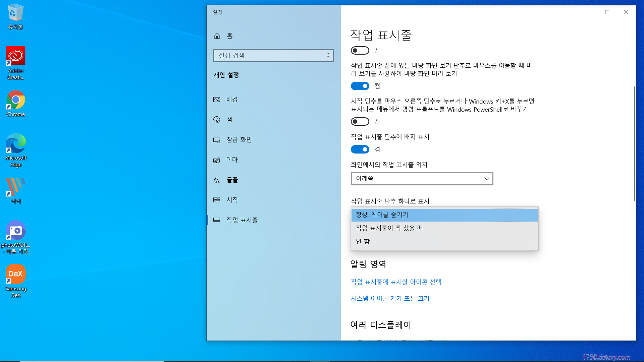Open '작업 표시줄에 표시할 아이콘 선택' link
This screenshot has width=644, height=362.
point(396,282)
